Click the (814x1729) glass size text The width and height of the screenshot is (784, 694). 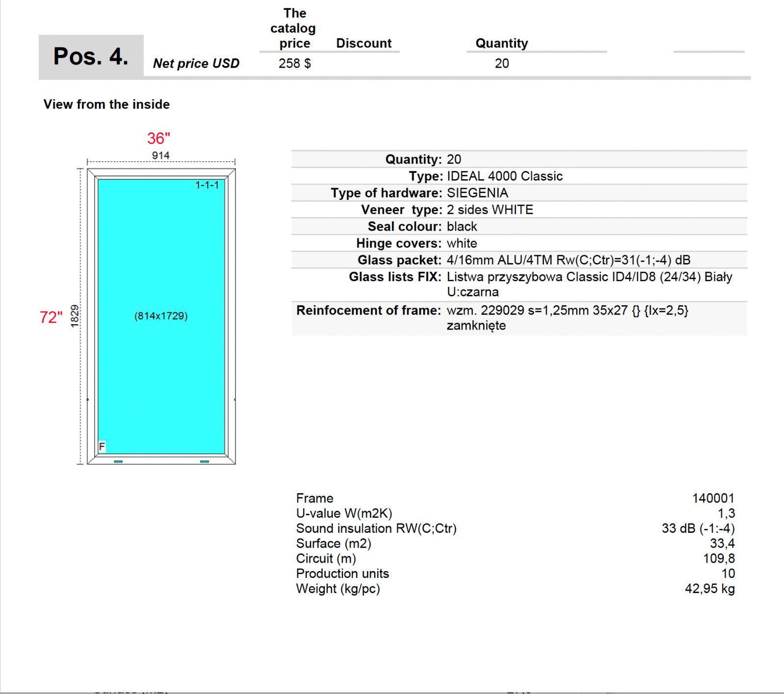click(x=161, y=316)
